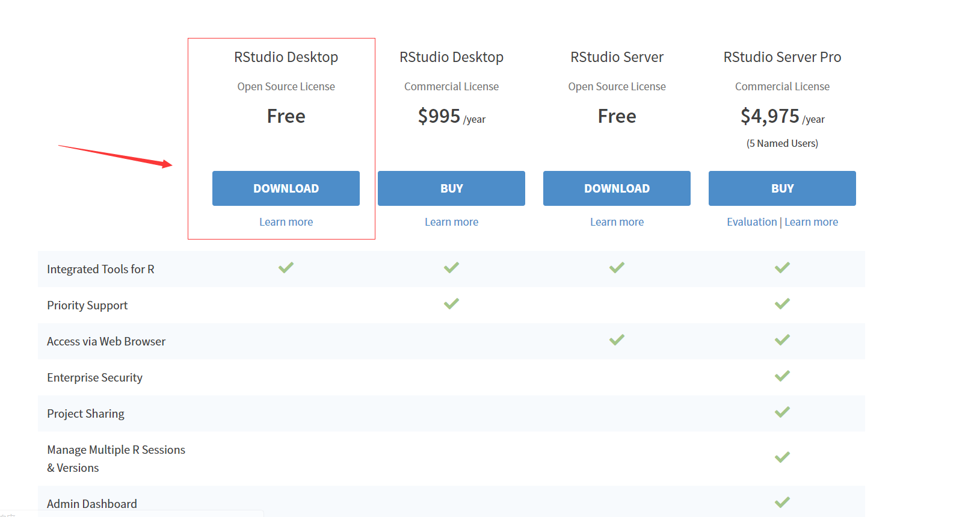
Task: Click 'Open Source License' under first RStudio Desktop
Action: point(286,87)
